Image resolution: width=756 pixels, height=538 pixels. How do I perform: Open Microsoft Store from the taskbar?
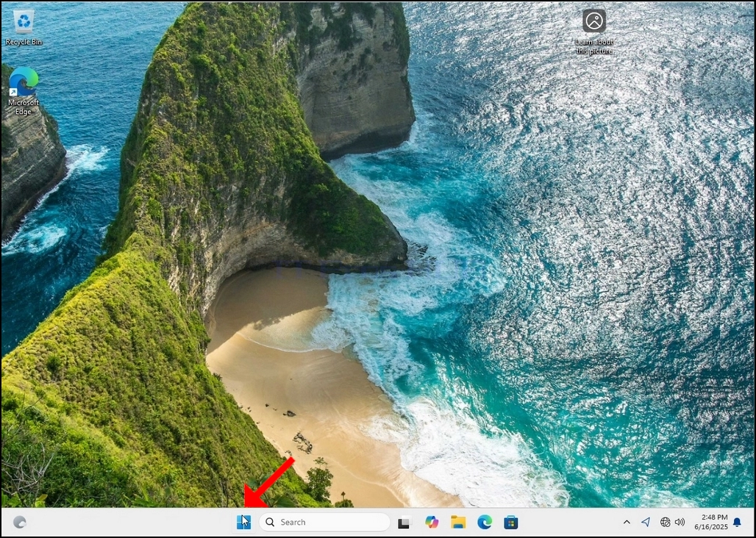pos(510,522)
